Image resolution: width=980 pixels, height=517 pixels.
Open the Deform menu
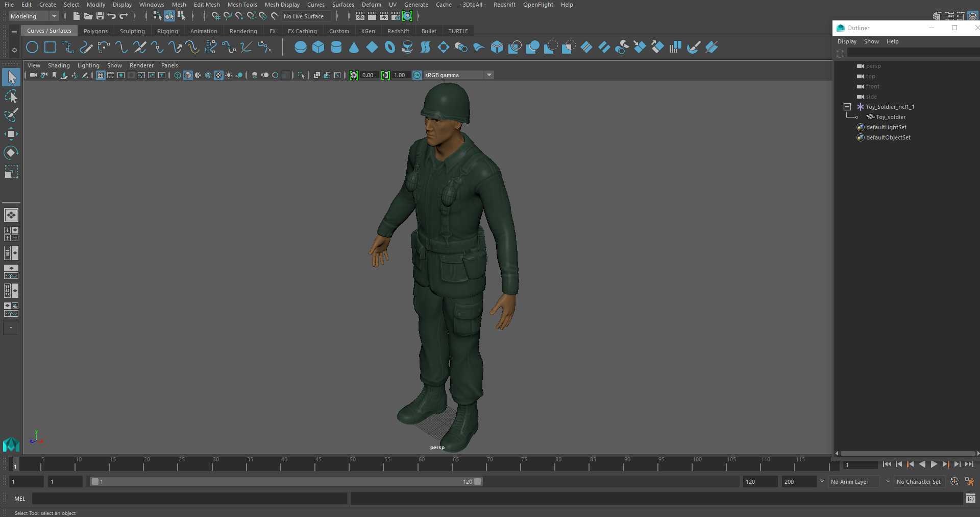click(371, 5)
